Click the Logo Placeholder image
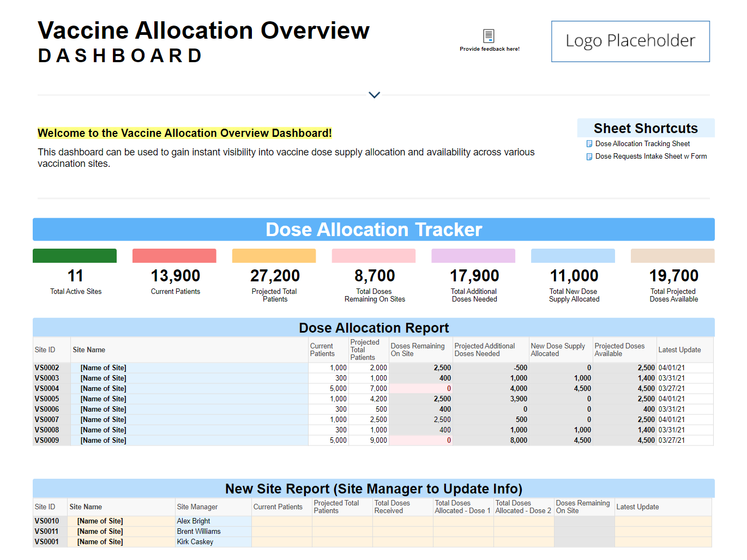 pyautogui.click(x=630, y=41)
